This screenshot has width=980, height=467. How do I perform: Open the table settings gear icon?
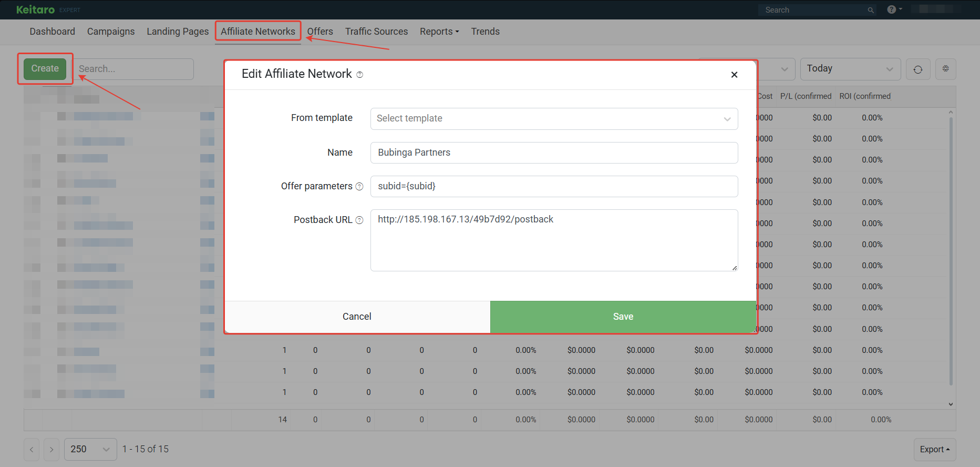(945, 69)
